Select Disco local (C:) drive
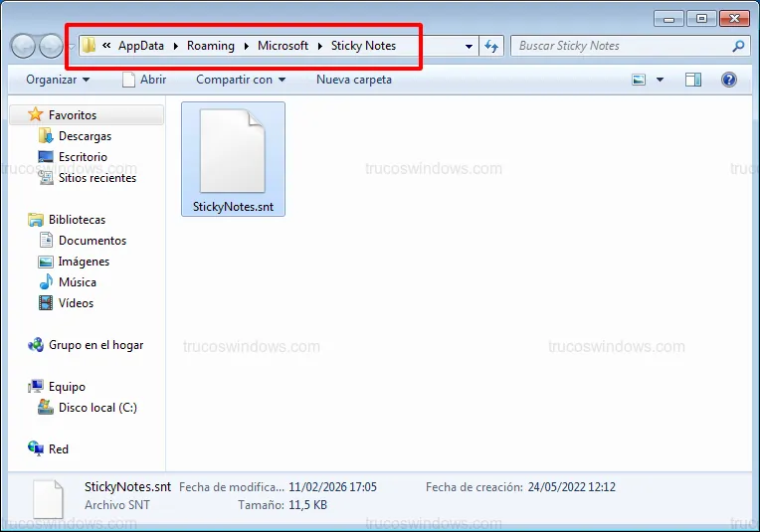 (97, 408)
